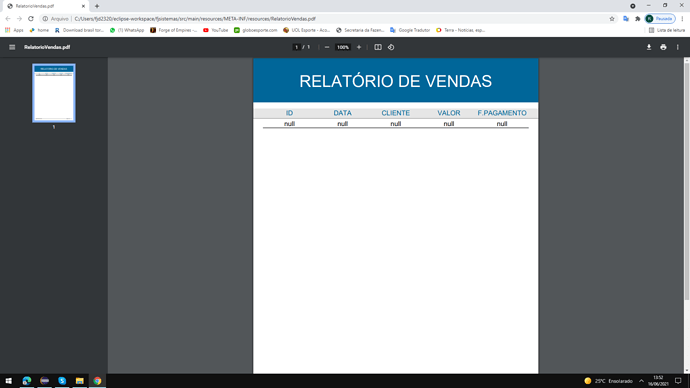Click the fit to page icon
690x388 pixels.
pos(378,47)
